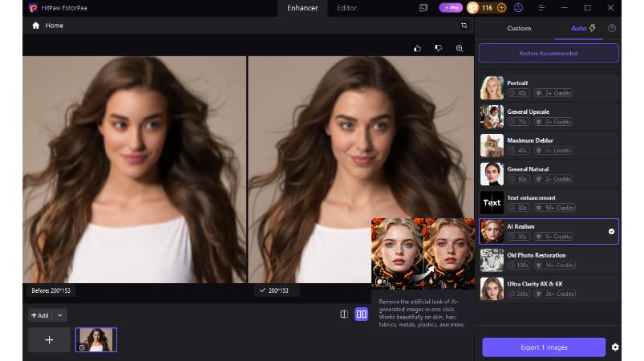
Task: Choose the Old Photo Restoration model
Action: pos(549,261)
